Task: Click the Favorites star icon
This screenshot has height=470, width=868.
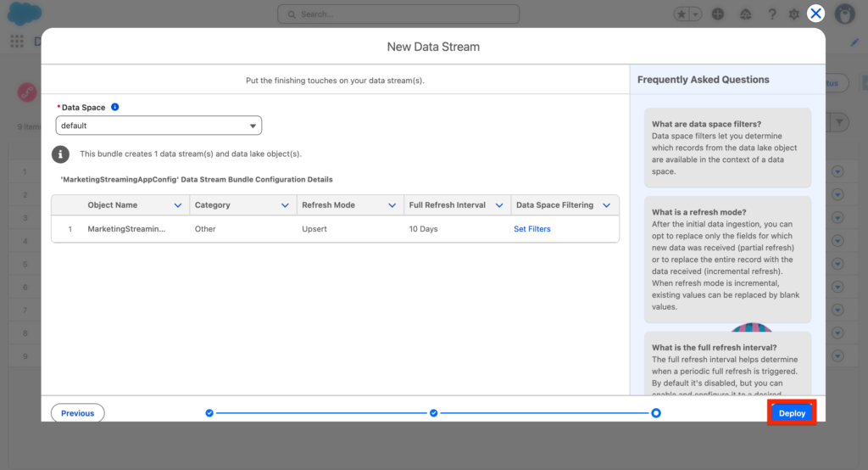Action: tap(682, 14)
